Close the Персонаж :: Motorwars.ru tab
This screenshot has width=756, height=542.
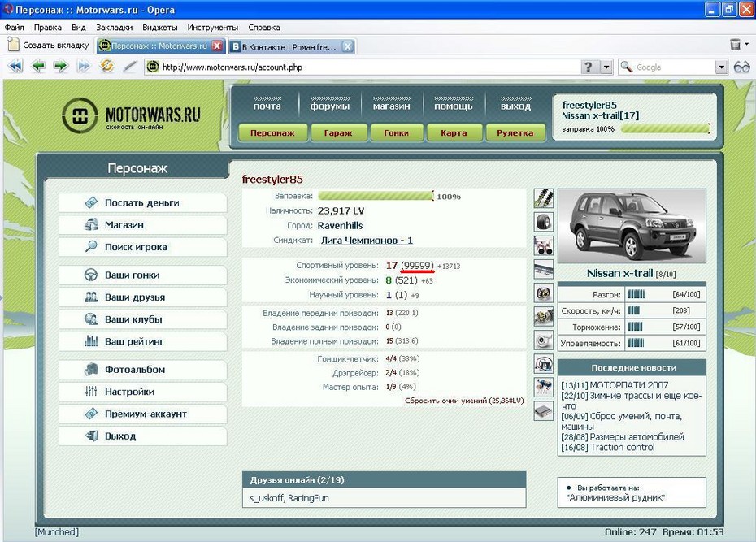pyautogui.click(x=217, y=46)
